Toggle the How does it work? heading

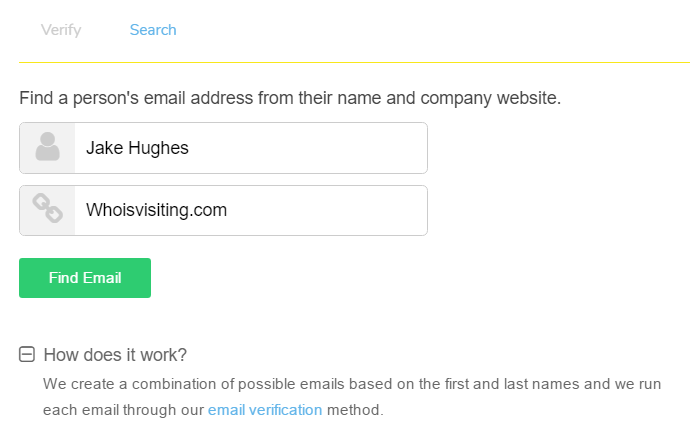tap(115, 355)
